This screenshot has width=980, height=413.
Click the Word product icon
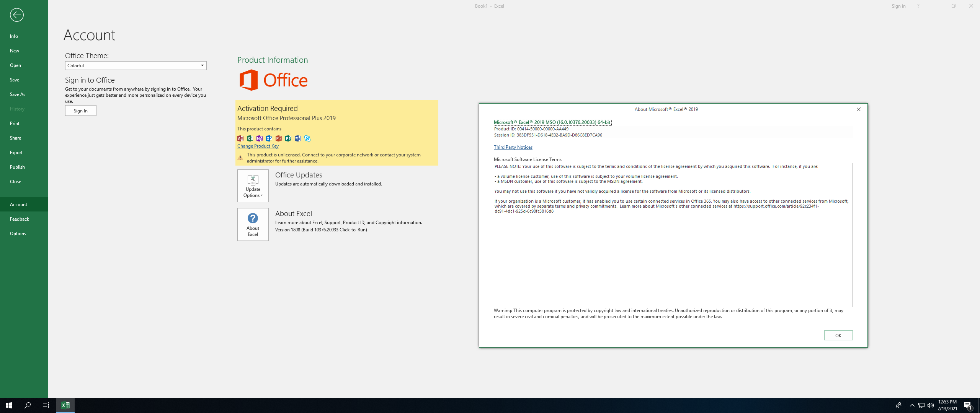298,138
